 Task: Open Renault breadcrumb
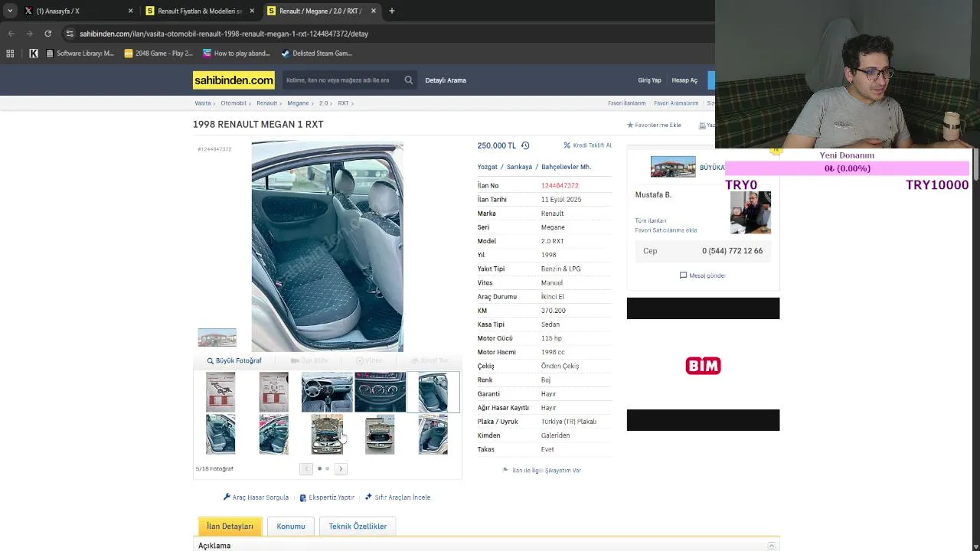[266, 103]
